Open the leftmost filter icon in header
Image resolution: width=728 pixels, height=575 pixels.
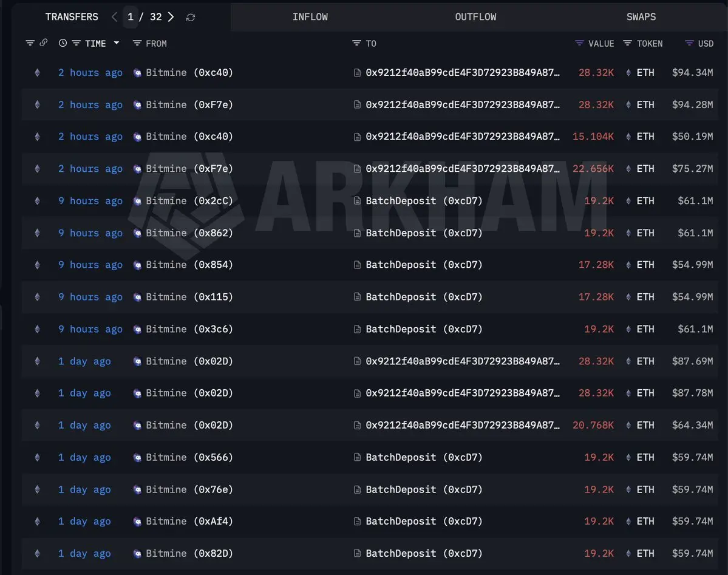point(30,43)
